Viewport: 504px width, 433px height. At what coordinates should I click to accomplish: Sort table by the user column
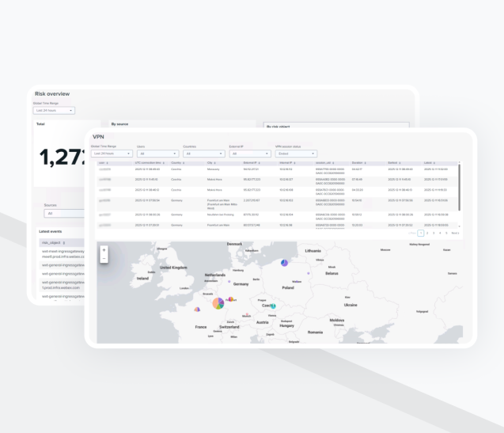coord(103,162)
